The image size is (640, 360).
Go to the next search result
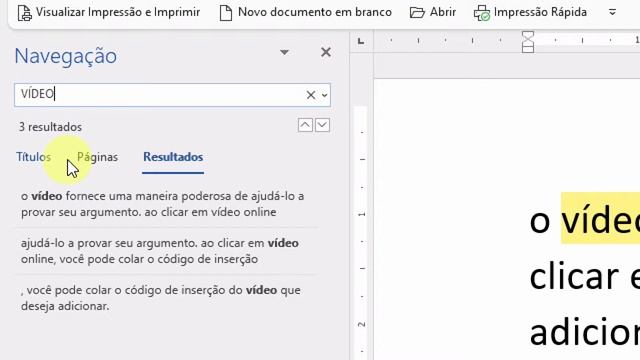click(x=322, y=125)
